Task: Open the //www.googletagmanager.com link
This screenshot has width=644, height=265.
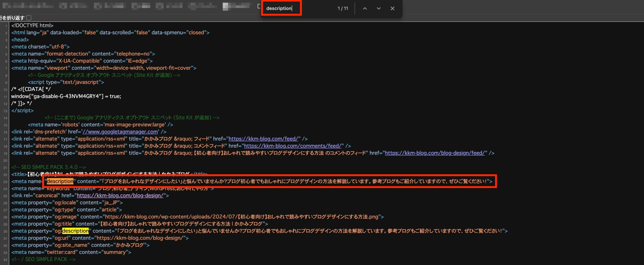Action: pos(120,132)
